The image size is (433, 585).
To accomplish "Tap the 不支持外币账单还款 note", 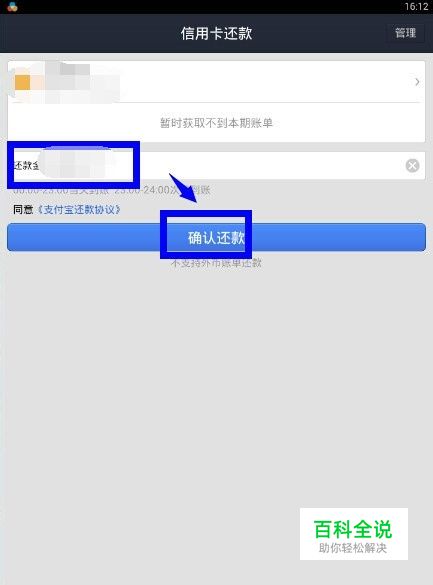I will (x=216, y=263).
